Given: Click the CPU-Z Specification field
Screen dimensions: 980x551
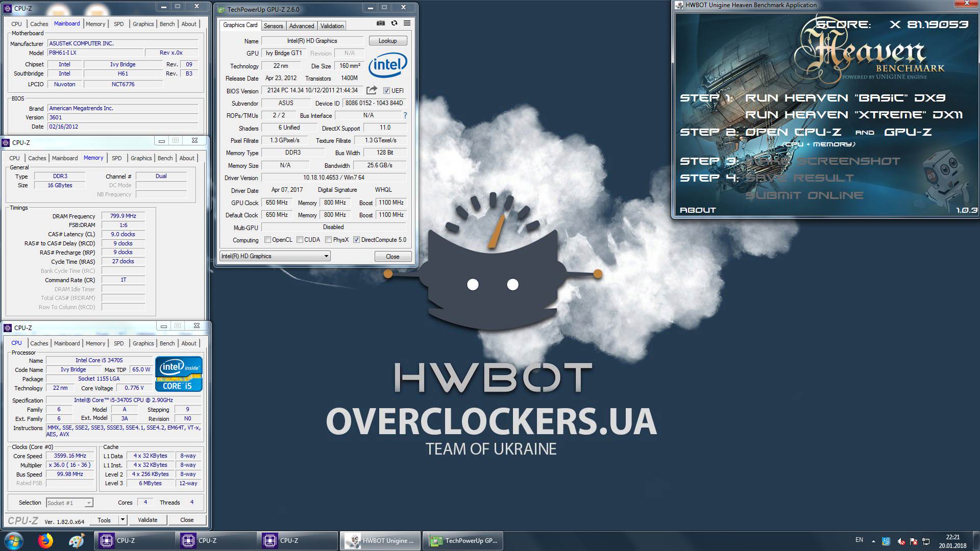Looking at the screenshot, I should click(124, 400).
